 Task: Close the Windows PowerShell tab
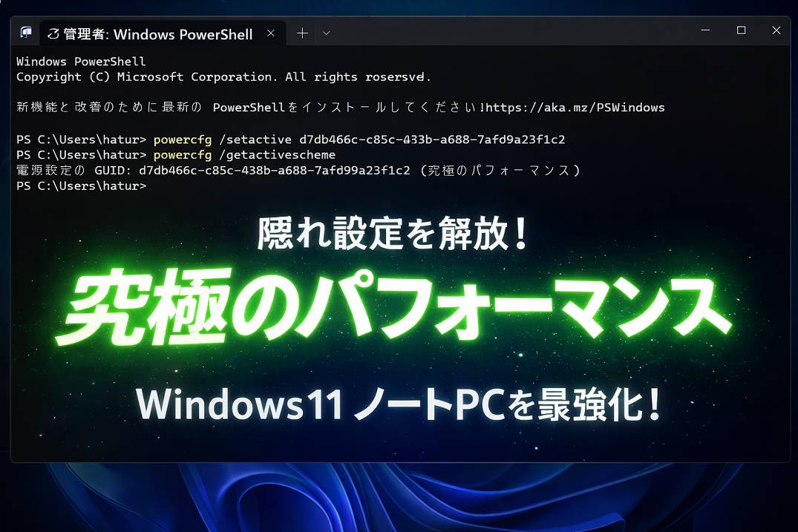tap(271, 33)
